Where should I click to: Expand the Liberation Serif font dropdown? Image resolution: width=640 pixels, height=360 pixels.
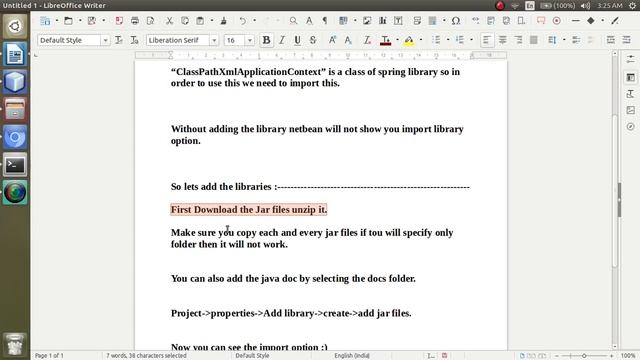point(213,40)
